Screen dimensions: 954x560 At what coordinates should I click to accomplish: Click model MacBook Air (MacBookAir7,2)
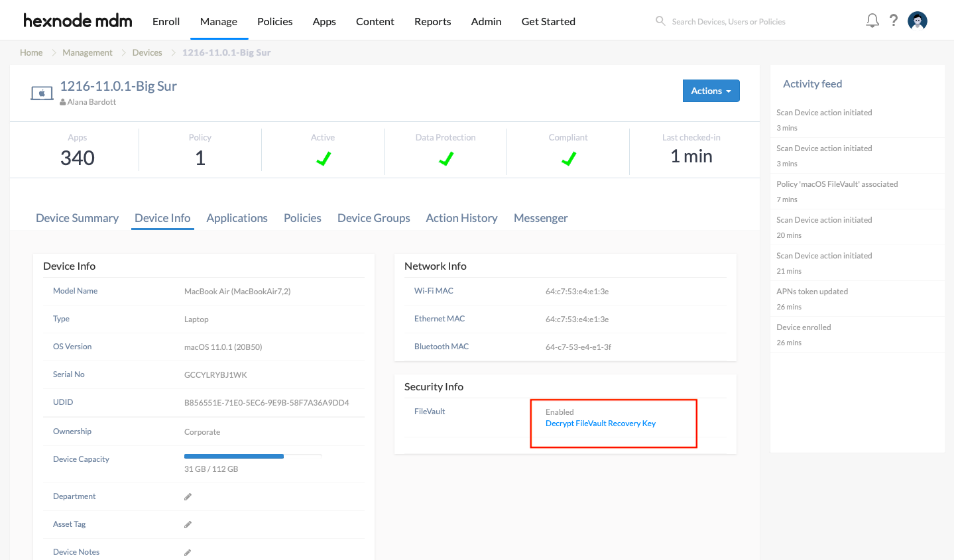(237, 292)
